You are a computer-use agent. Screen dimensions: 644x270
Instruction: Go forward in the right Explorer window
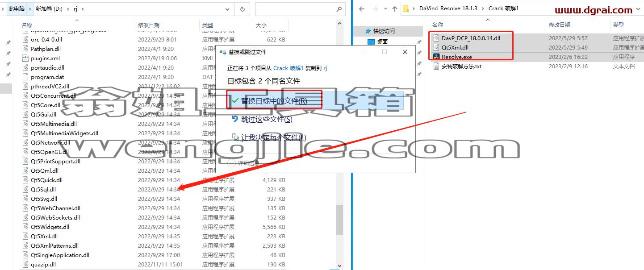tap(374, 8)
